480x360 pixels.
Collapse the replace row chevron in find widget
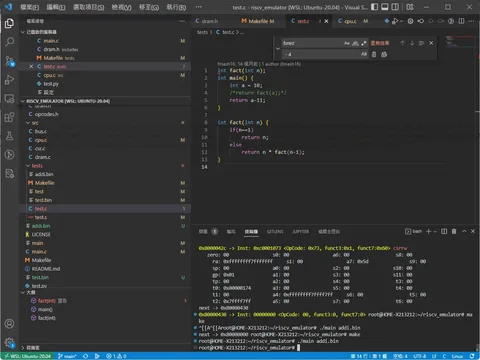pyautogui.click(x=278, y=49)
